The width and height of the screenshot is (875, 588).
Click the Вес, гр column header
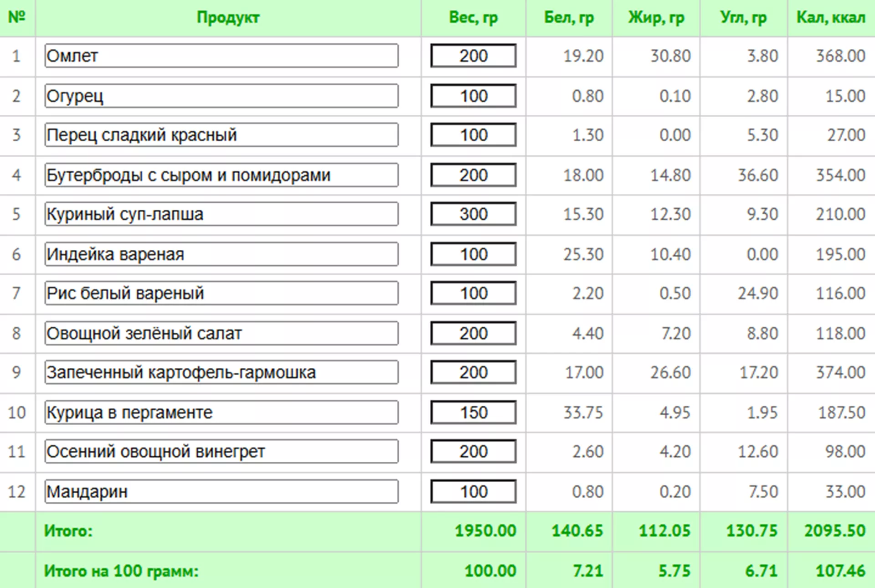tap(473, 17)
